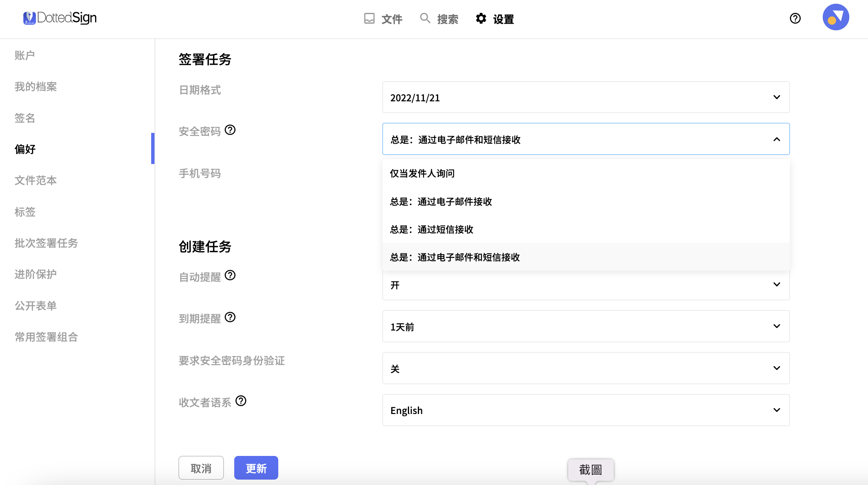The image size is (868, 485).
Task: Open 进阶保护 in the sidebar
Action: pos(36,274)
